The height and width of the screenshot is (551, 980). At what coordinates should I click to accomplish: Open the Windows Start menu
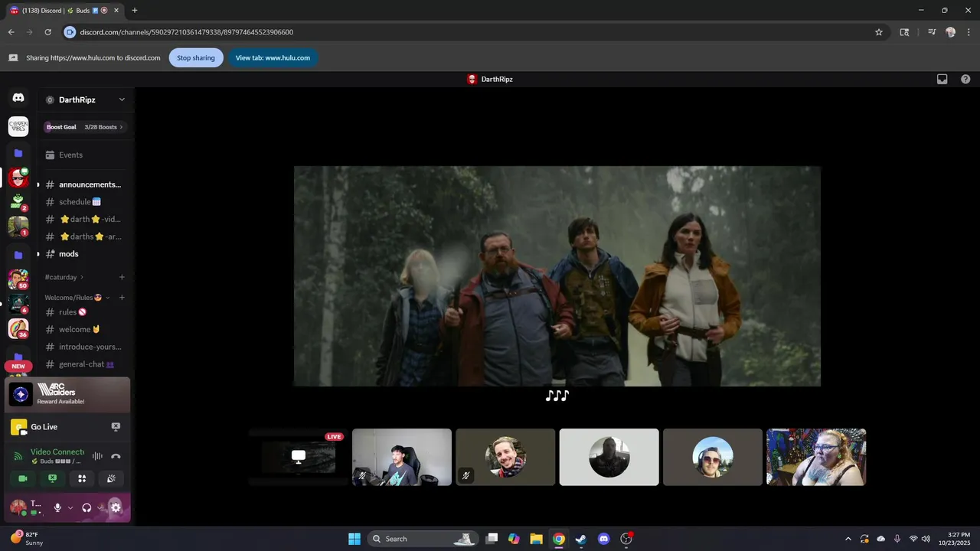[354, 539]
